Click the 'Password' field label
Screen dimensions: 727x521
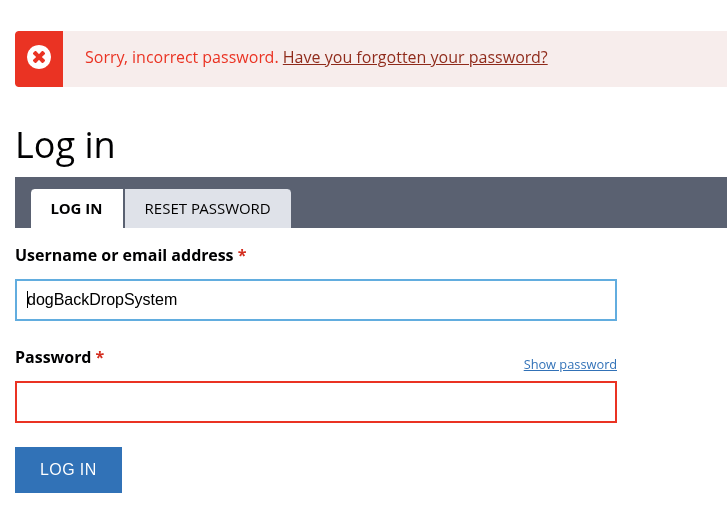point(53,357)
